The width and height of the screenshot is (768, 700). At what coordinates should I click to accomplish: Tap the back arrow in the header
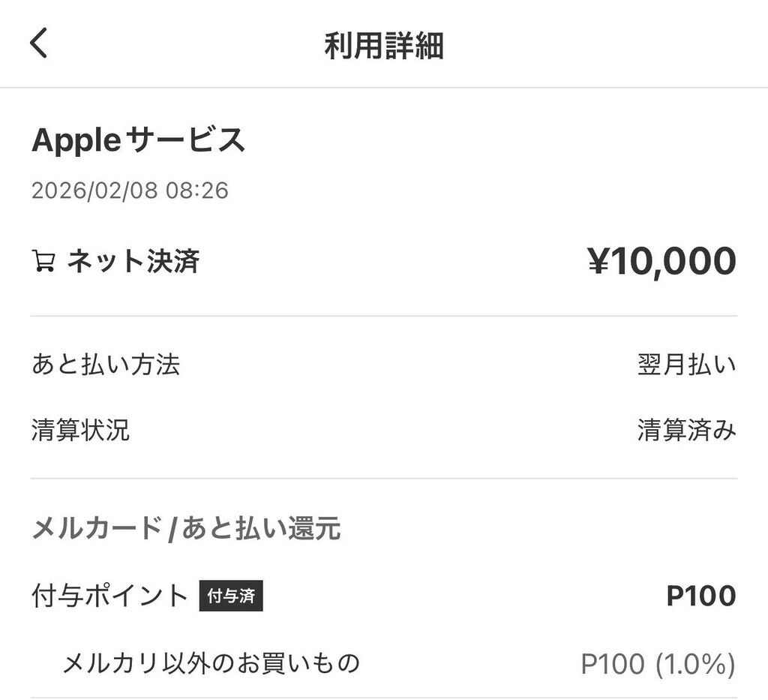tap(39, 43)
